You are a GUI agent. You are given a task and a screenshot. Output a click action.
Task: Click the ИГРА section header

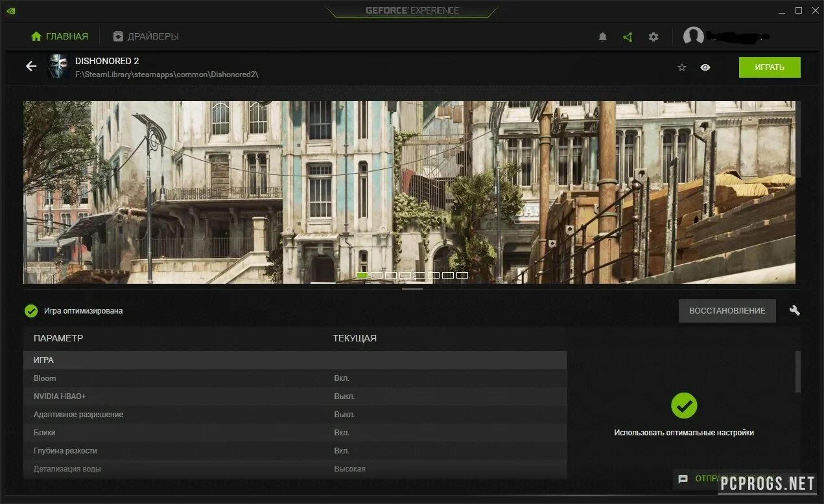(295, 360)
